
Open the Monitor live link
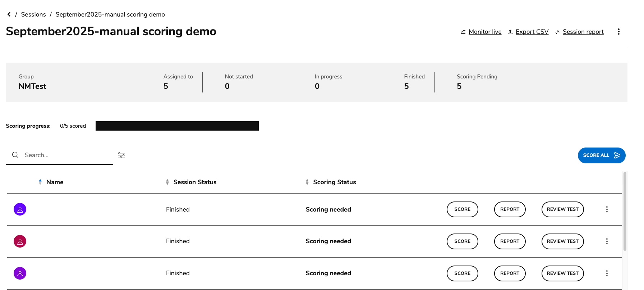[485, 32]
